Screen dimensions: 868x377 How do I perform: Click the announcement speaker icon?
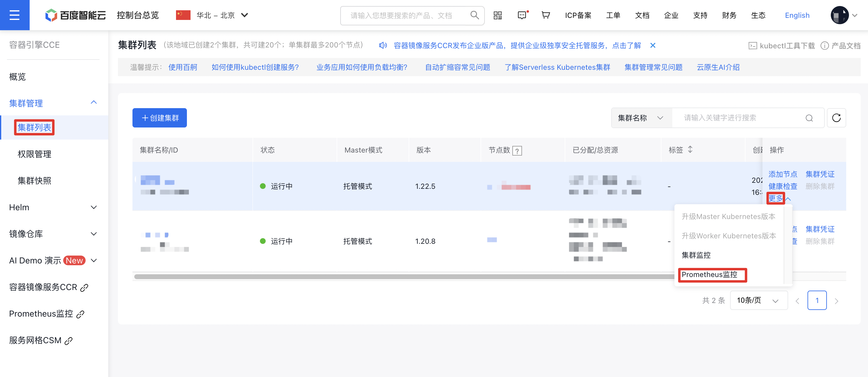pyautogui.click(x=383, y=45)
